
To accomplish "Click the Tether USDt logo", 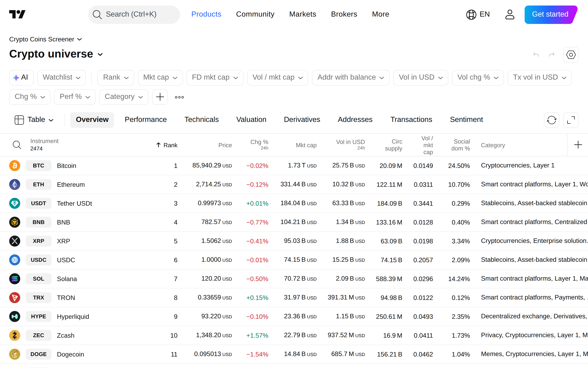I will click(14, 203).
